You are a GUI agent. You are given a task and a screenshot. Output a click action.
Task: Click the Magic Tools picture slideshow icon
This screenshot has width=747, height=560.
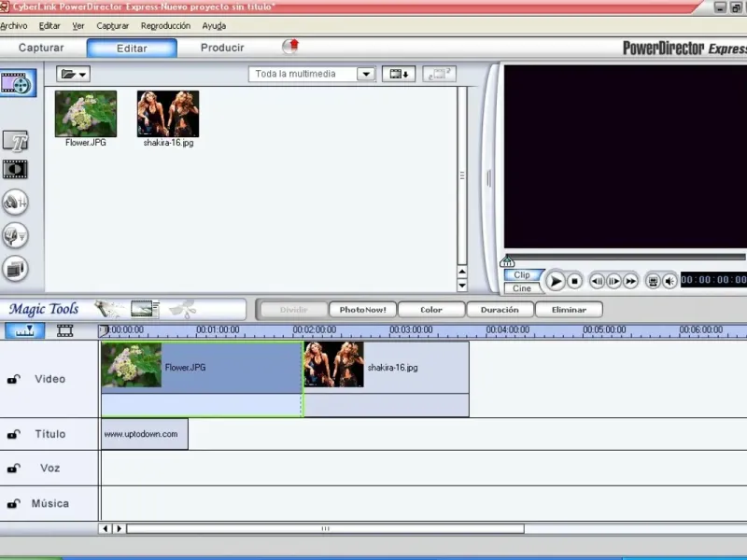[145, 309]
